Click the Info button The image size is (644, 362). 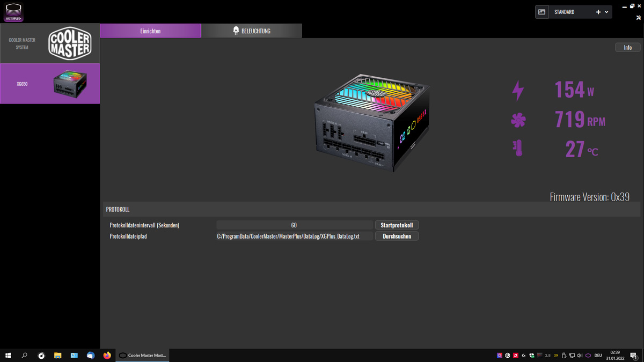(x=627, y=48)
